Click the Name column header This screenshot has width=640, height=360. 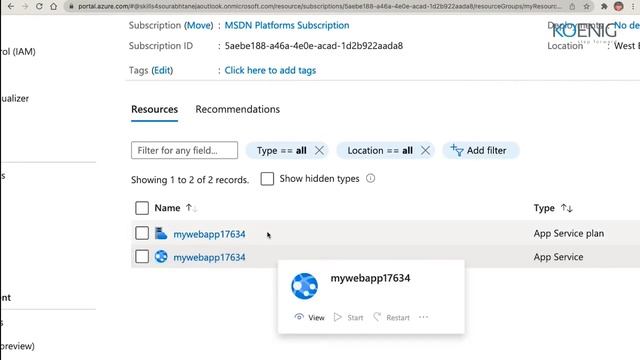pyautogui.click(x=167, y=208)
